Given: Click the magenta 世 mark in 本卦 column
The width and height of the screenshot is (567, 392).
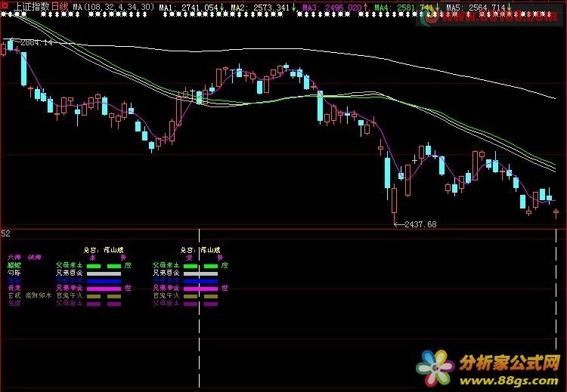Looking at the screenshot, I should tap(128, 288).
